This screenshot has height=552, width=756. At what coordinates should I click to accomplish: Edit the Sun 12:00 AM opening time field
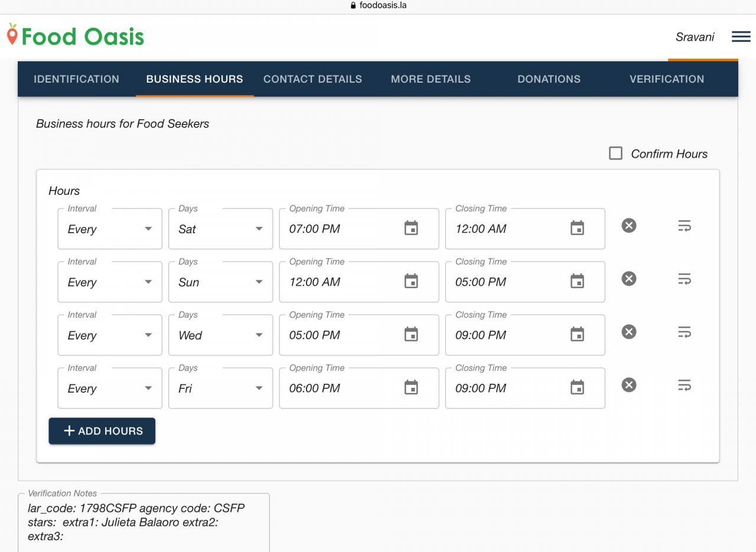pyautogui.click(x=359, y=282)
